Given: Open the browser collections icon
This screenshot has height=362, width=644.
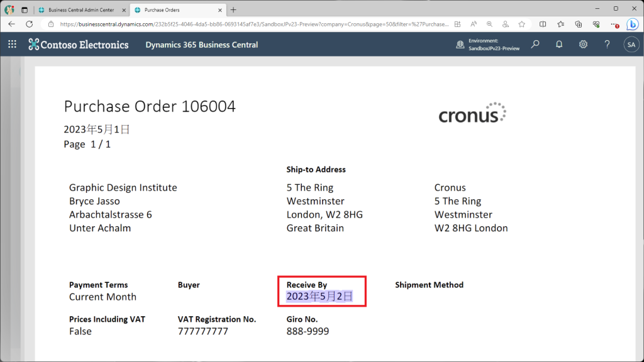Looking at the screenshot, I should pyautogui.click(x=579, y=25).
